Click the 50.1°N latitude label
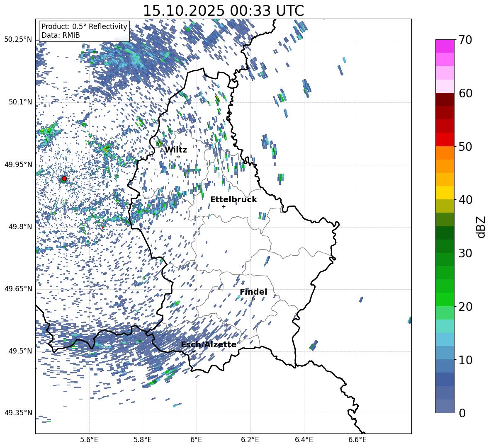491x448 pixels. [21, 102]
